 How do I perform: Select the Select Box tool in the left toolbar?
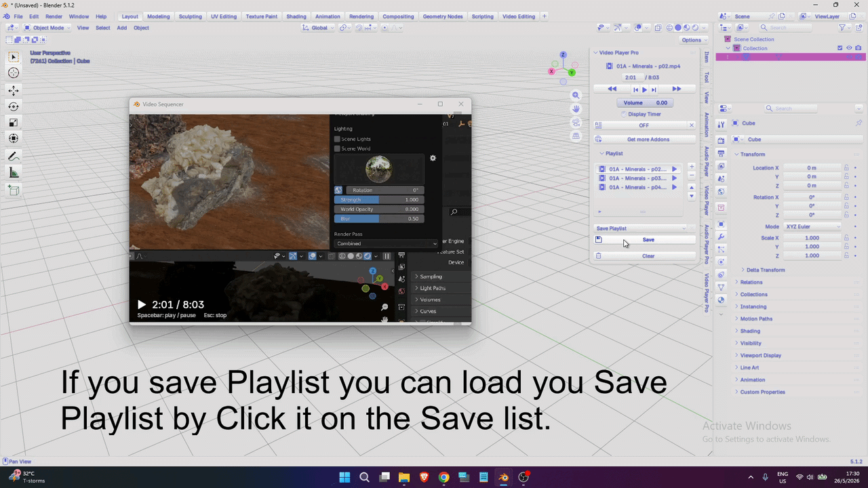tap(14, 58)
